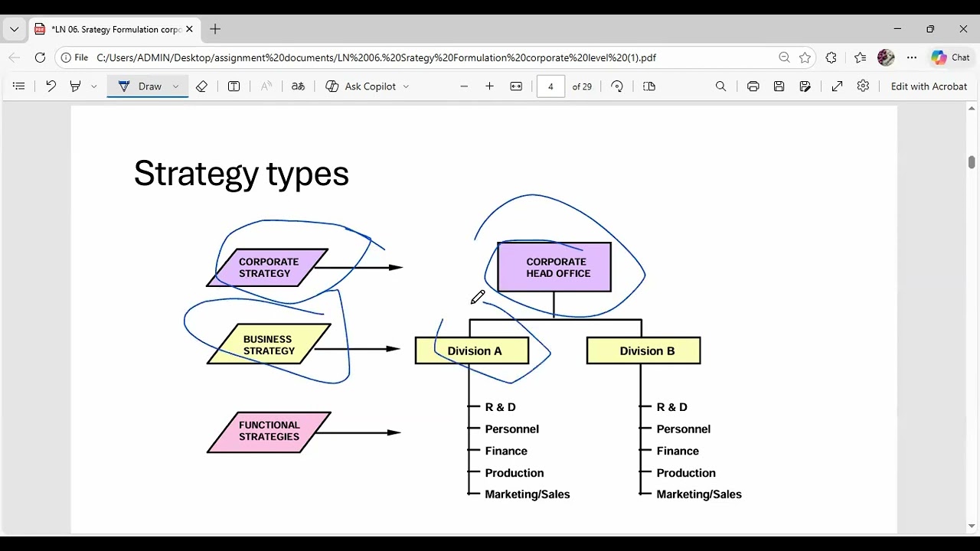The image size is (980, 551).
Task: Open a new browser tab
Action: click(x=215, y=29)
